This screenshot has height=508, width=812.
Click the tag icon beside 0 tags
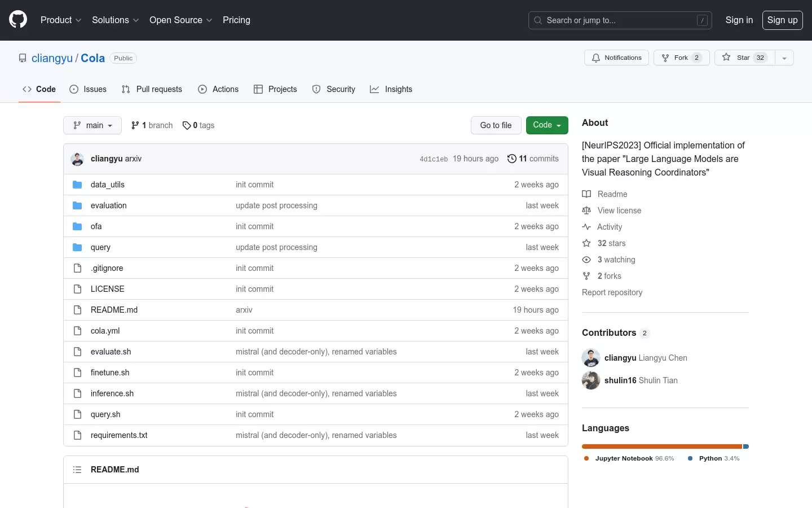tap(187, 125)
